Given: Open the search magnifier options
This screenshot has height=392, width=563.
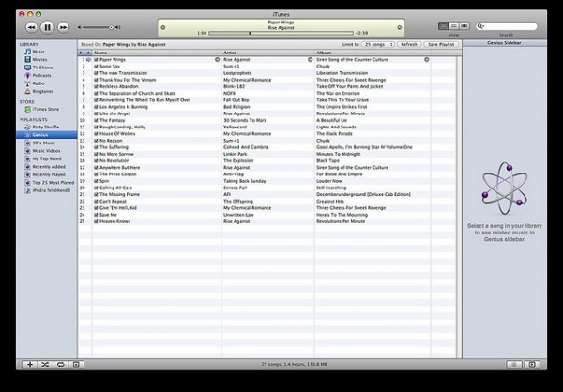Looking at the screenshot, I should (480, 26).
